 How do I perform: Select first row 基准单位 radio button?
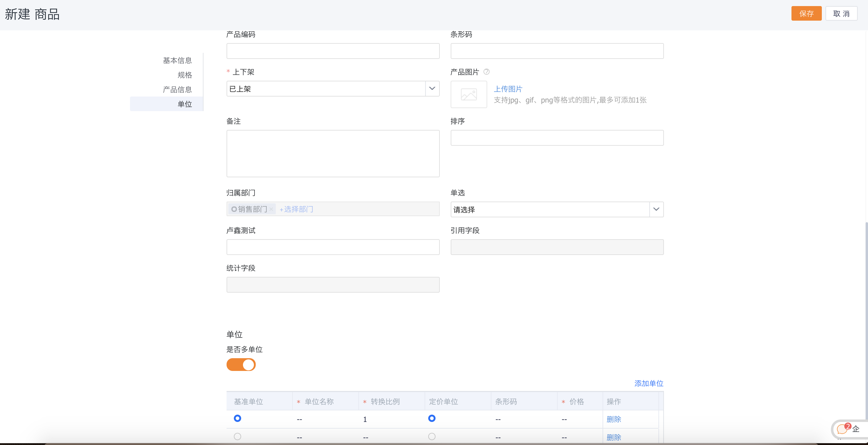click(x=238, y=418)
